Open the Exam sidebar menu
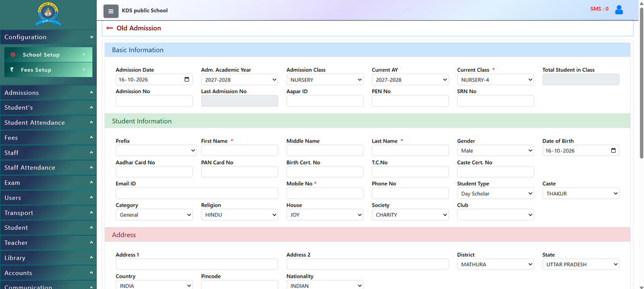Screen dimensions: 644x289 tap(48, 183)
